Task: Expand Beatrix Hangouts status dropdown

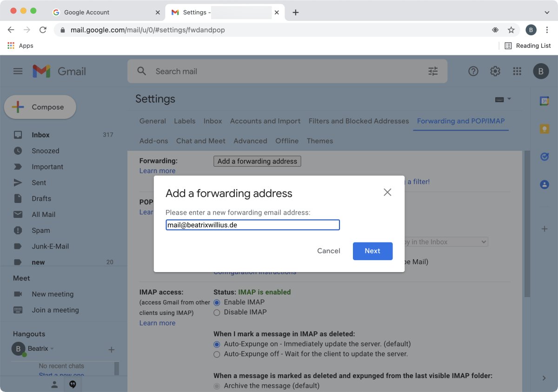Action: click(52, 349)
